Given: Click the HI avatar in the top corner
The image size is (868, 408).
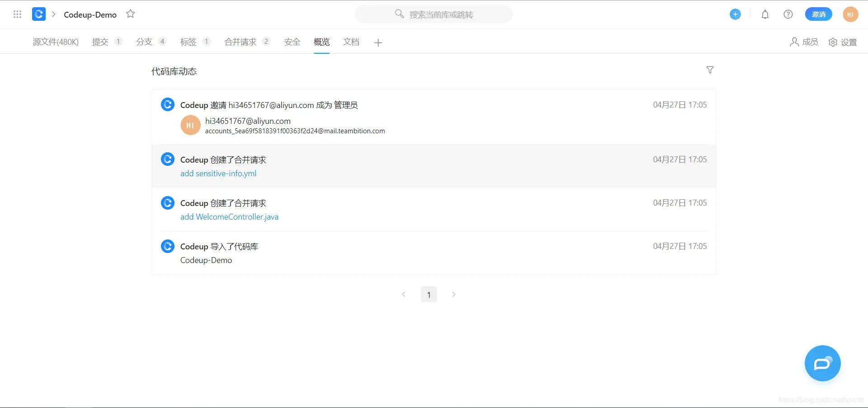Looking at the screenshot, I should click(x=850, y=14).
